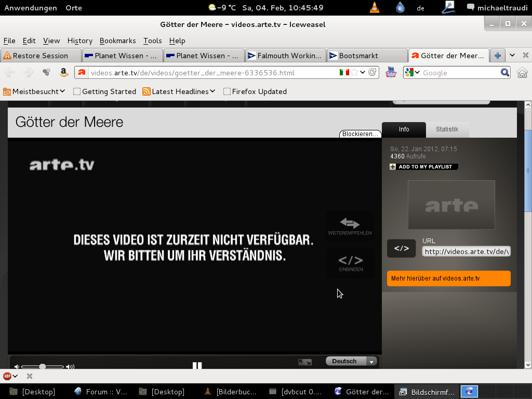The height and width of the screenshot is (399, 532).
Task: Open the History menu
Action: (79, 41)
